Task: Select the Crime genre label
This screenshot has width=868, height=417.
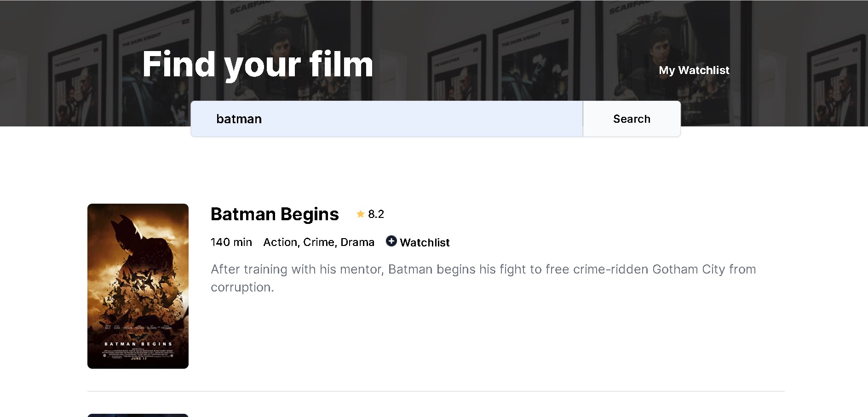Action: 320,242
